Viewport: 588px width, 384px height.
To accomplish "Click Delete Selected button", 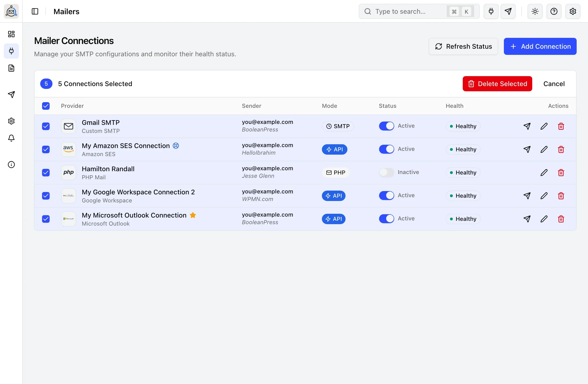I will [497, 84].
